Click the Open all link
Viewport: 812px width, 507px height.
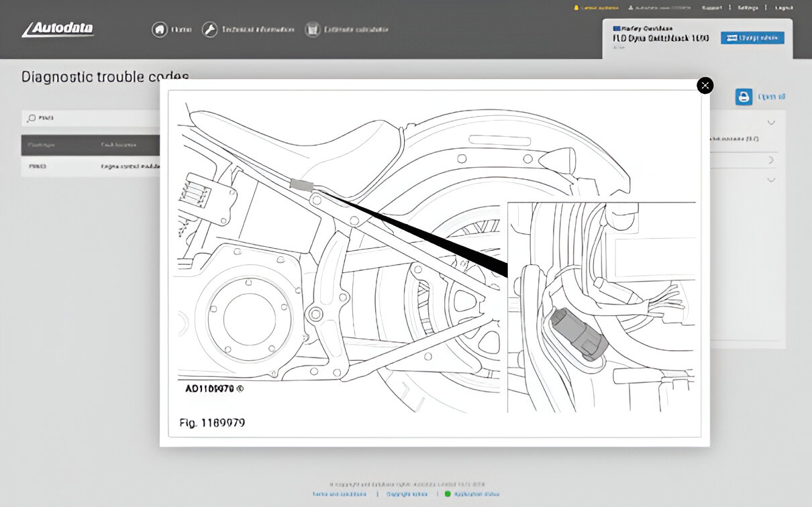pyautogui.click(x=771, y=97)
